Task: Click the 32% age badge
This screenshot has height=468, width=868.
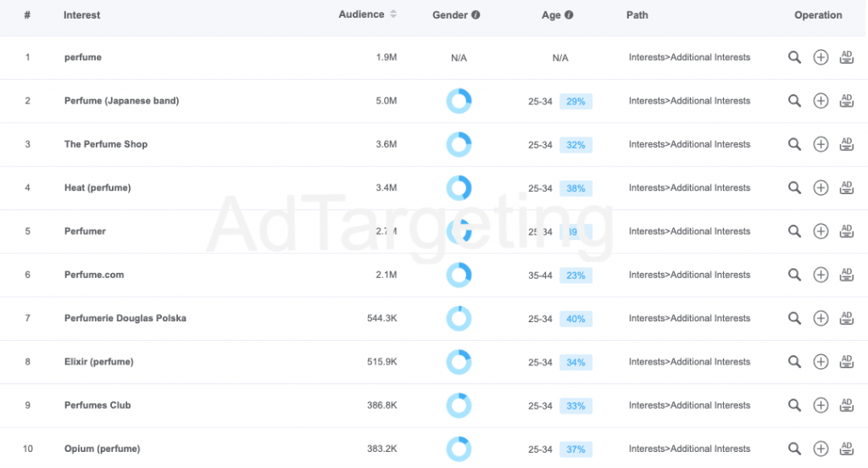Action: click(576, 144)
